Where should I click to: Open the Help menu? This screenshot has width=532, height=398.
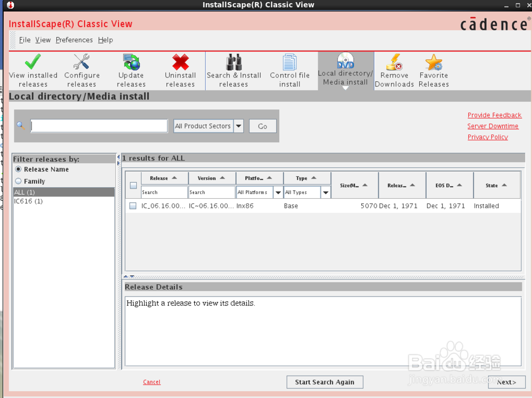pos(105,40)
